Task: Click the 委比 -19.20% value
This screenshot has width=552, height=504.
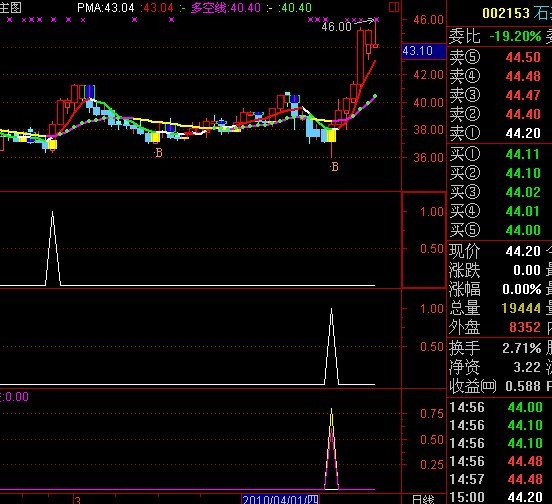Action: coord(515,36)
